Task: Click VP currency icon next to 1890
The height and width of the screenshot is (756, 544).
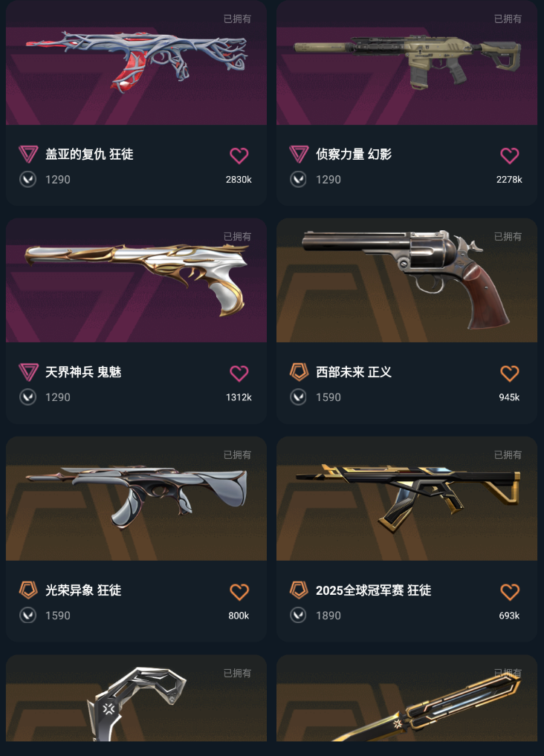Action: point(298,615)
